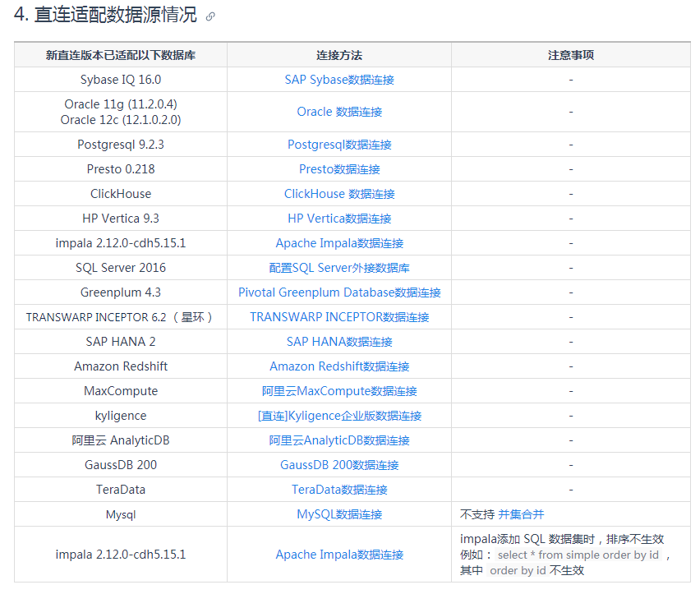The image size is (700, 594).
Task: Click the order by id code after 其中
Action: [518, 570]
